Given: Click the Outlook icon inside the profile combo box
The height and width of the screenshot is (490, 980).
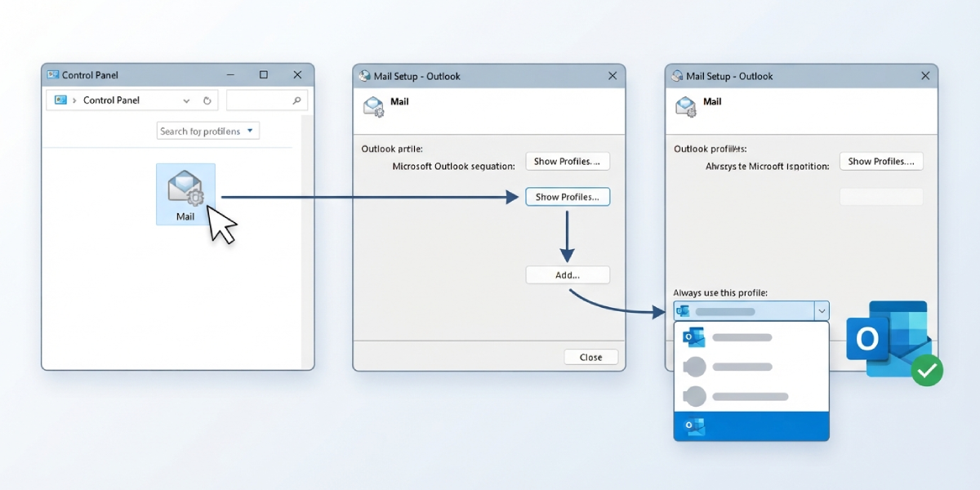Looking at the screenshot, I should click(684, 311).
